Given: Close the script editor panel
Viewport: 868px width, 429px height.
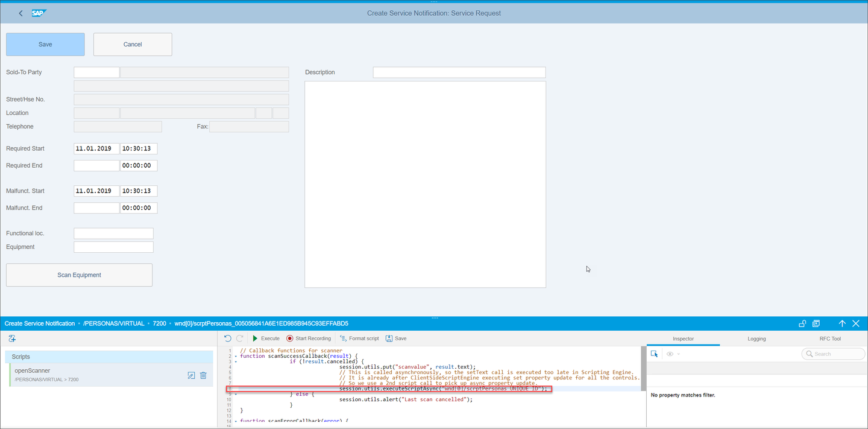Looking at the screenshot, I should click(855, 323).
